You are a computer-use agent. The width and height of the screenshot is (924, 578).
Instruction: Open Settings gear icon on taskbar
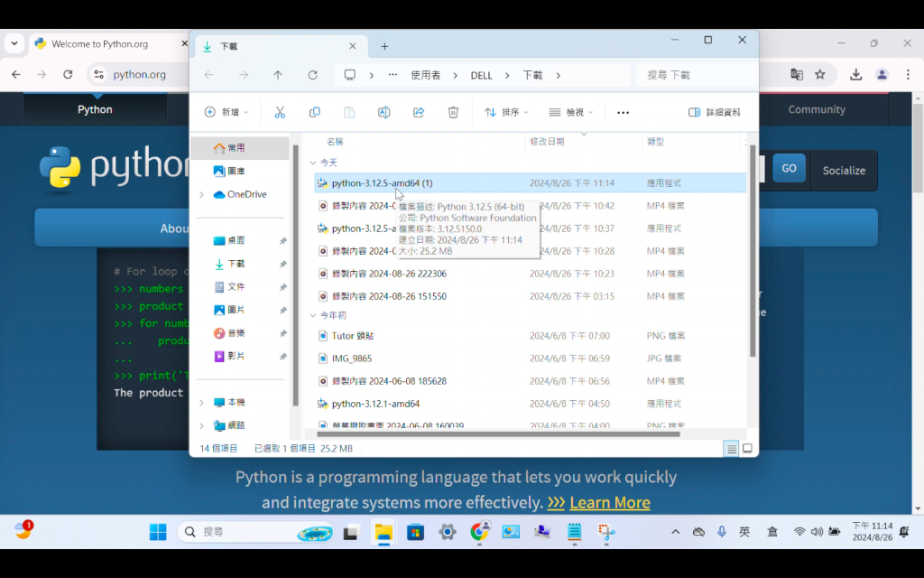tap(448, 532)
